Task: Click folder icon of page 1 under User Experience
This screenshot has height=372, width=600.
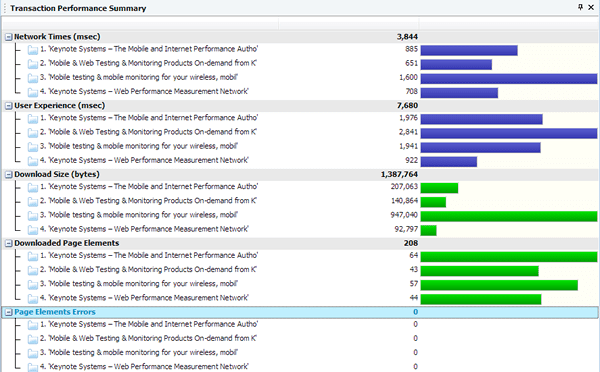Action: (33, 119)
